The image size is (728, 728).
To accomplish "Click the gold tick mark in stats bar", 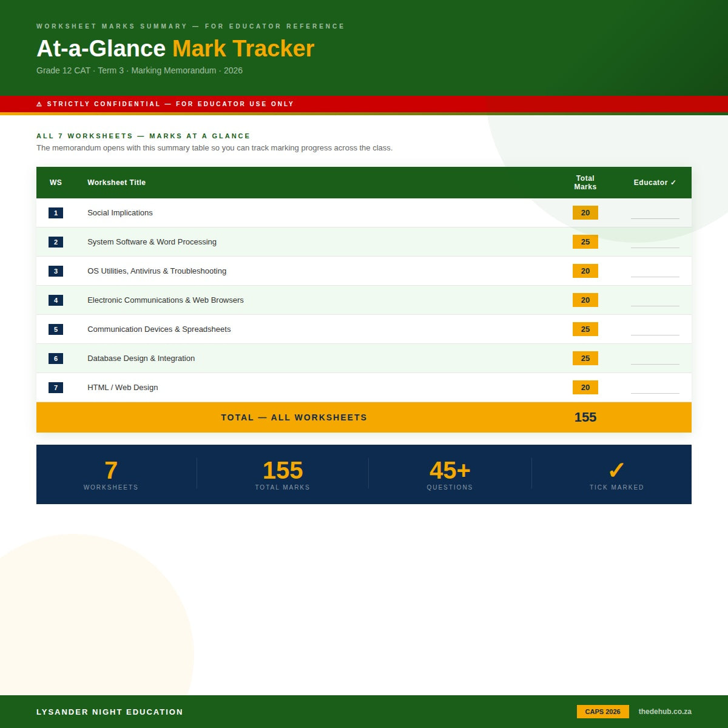I will pyautogui.click(x=616, y=470).
